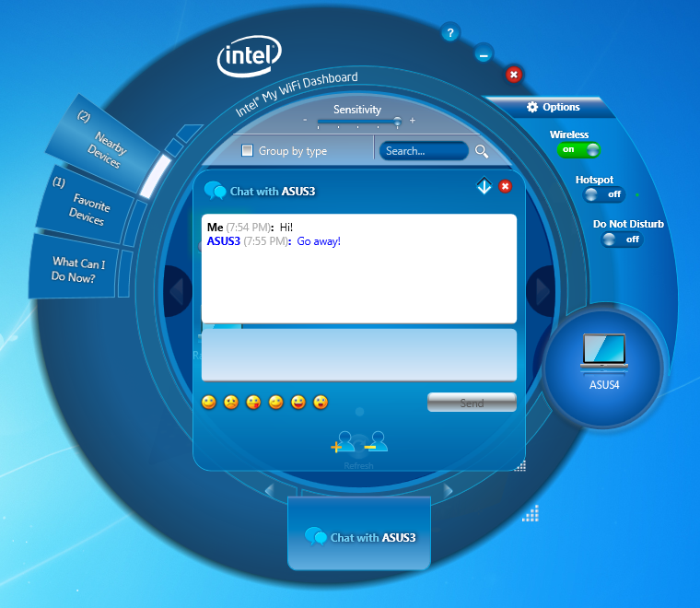
Task: Turn off the Wireless switch
Action: click(x=578, y=150)
